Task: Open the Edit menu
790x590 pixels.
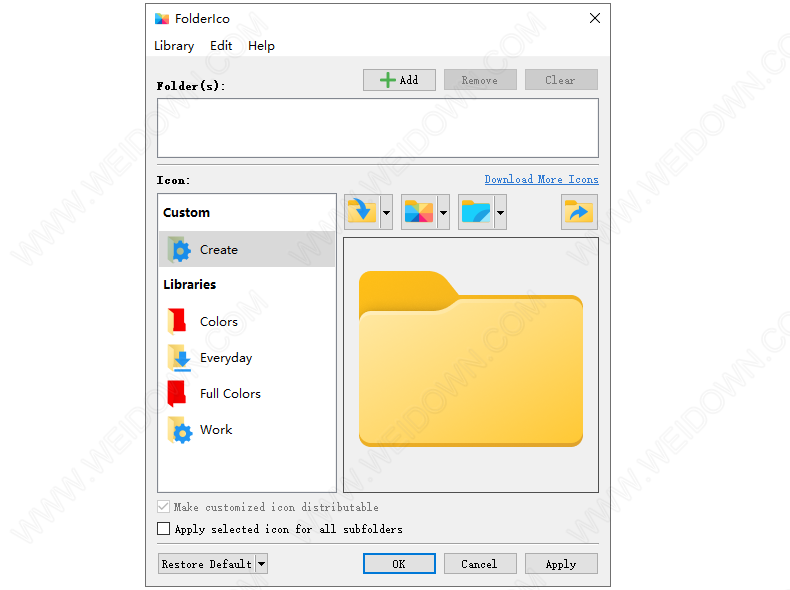Action: click(221, 46)
